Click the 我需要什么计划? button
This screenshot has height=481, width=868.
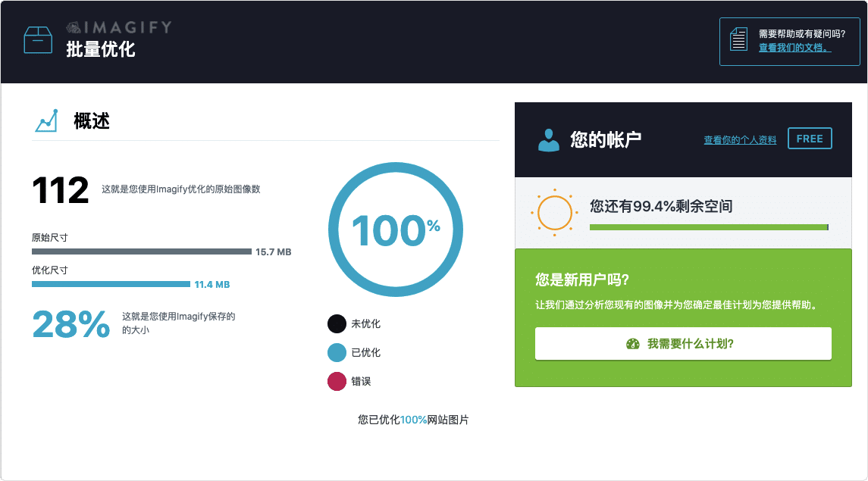coord(683,344)
